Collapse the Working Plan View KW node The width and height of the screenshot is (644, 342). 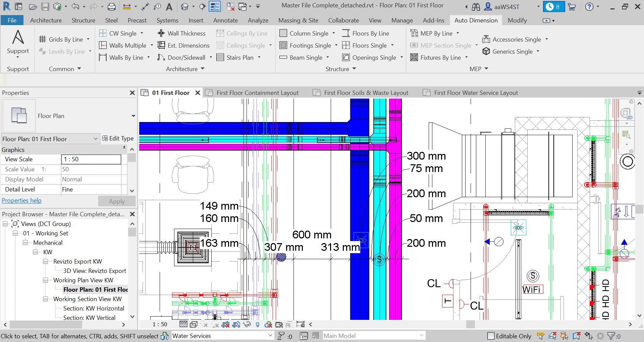(x=46, y=280)
